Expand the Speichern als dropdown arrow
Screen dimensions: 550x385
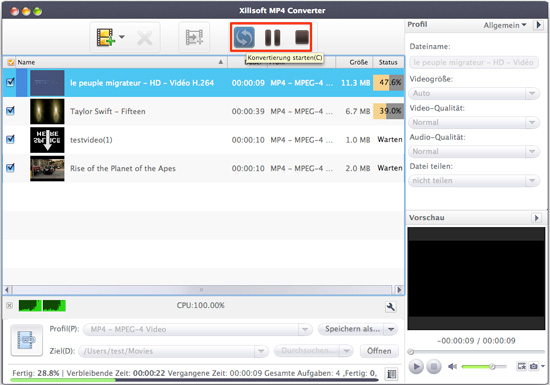coord(391,329)
